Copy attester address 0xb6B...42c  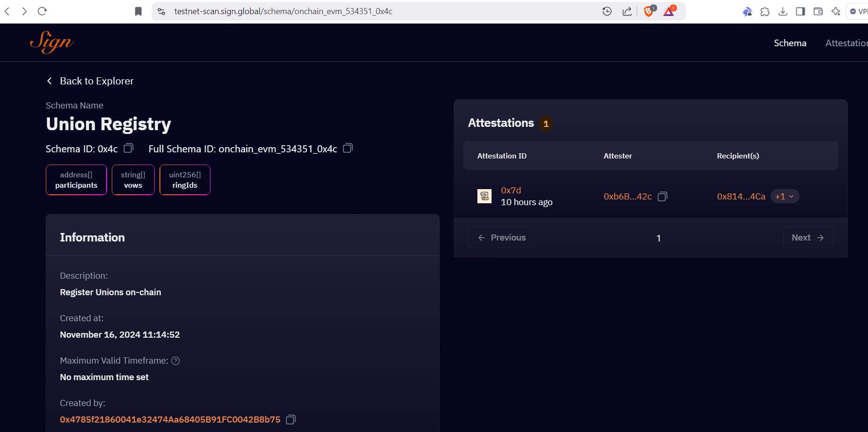click(662, 196)
